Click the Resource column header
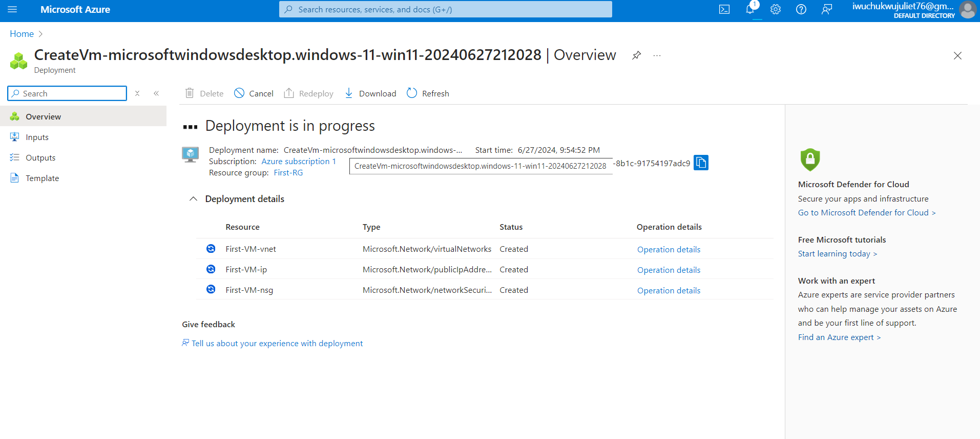This screenshot has width=980, height=439. click(242, 227)
